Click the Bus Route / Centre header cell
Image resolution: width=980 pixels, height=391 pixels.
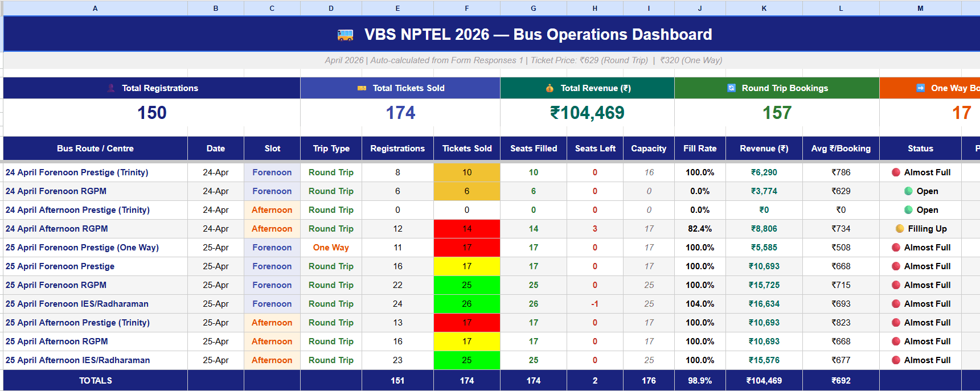(95, 149)
